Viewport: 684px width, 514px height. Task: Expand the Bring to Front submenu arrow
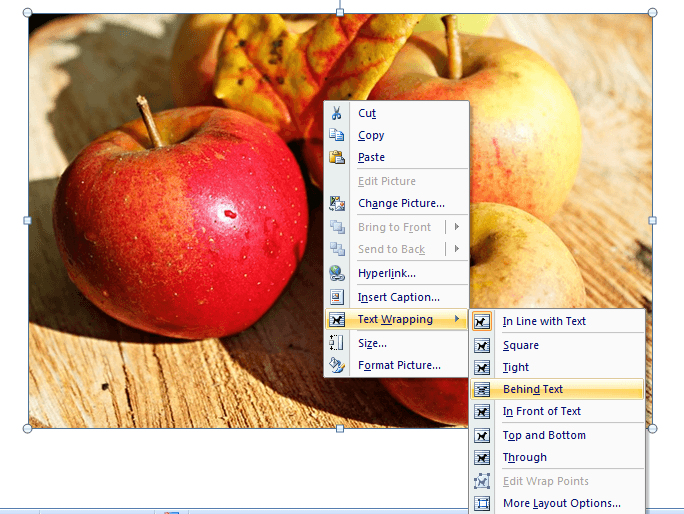457,227
